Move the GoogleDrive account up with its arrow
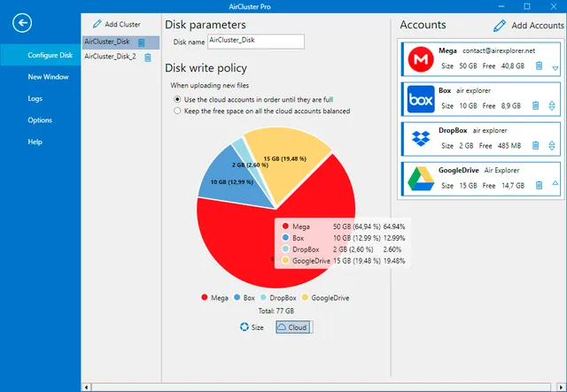The width and height of the screenshot is (567, 392). pos(555,183)
